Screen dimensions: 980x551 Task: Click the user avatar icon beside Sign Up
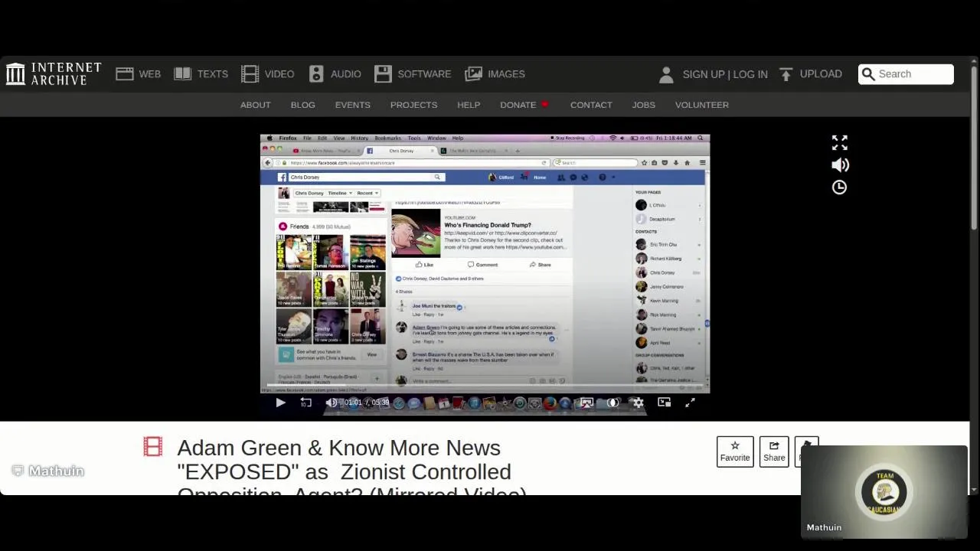tap(666, 74)
